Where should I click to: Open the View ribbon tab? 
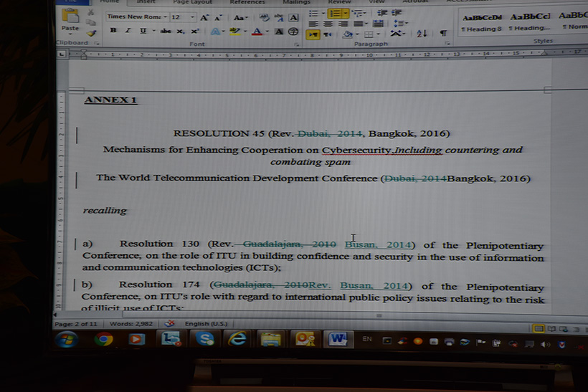[x=376, y=2]
